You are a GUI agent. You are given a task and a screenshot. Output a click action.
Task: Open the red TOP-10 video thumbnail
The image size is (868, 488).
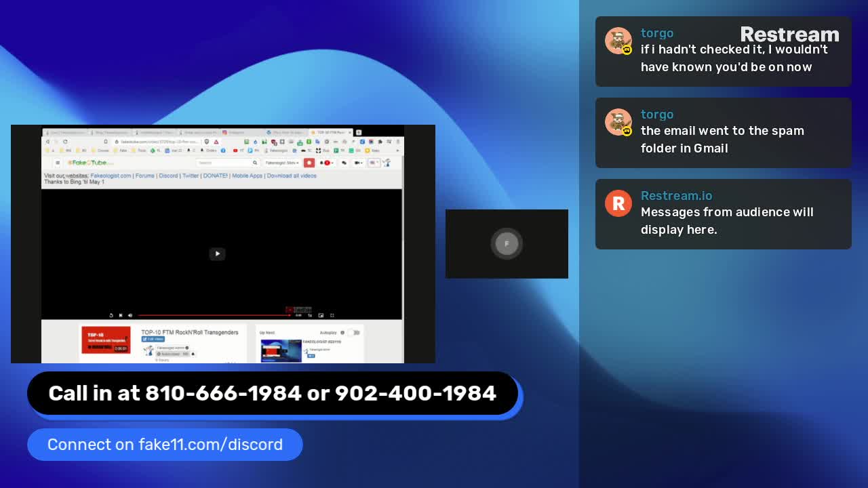[x=106, y=340]
